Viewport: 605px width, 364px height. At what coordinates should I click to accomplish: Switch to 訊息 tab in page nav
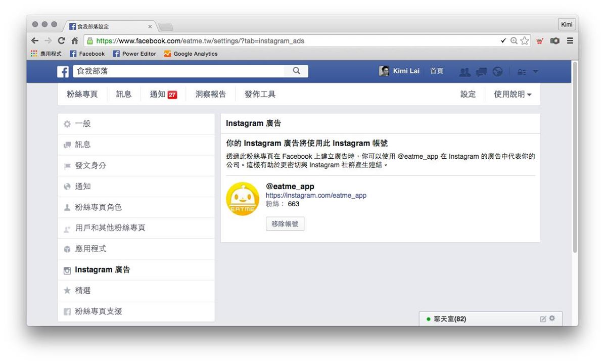(124, 94)
